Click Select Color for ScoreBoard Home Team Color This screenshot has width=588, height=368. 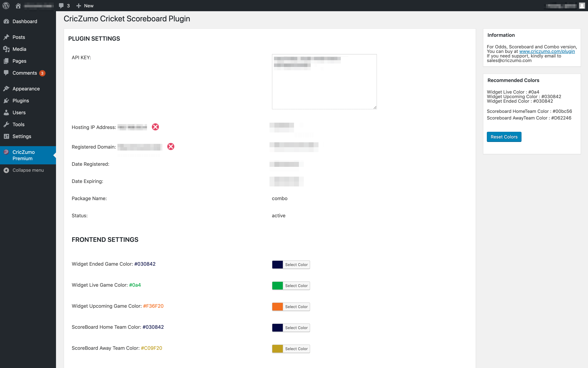tap(296, 328)
